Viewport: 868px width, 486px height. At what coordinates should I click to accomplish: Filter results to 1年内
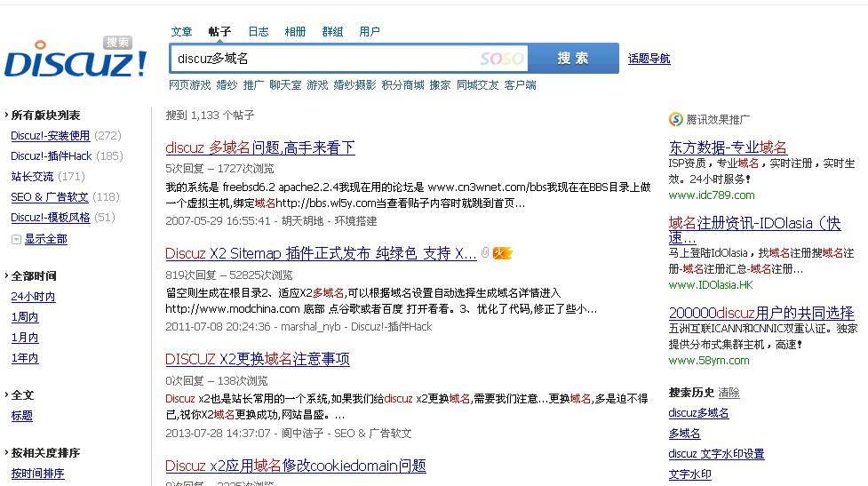[24, 358]
